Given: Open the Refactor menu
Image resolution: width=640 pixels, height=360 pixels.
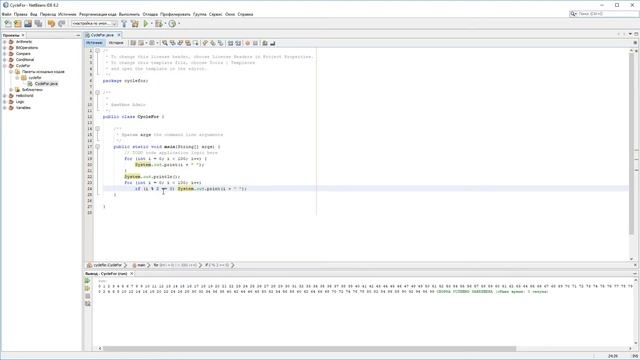Looking at the screenshot, I should pyautogui.click(x=98, y=14).
